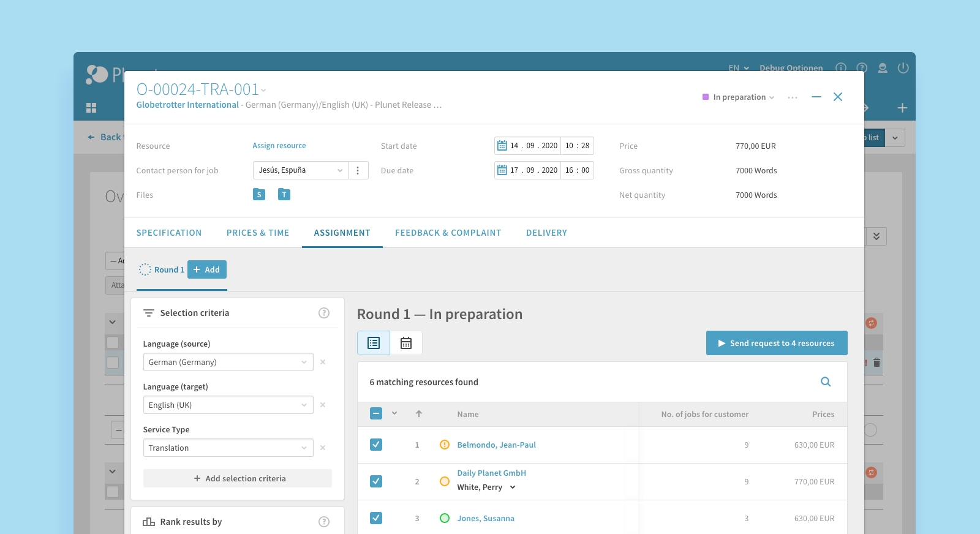Click Send request to 4 resources
Viewport: 980px width, 534px height.
click(777, 343)
